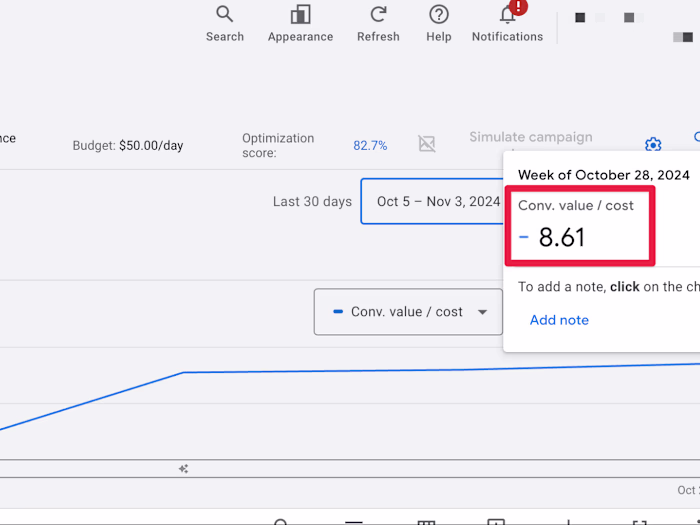Click the Add note link

(x=559, y=320)
